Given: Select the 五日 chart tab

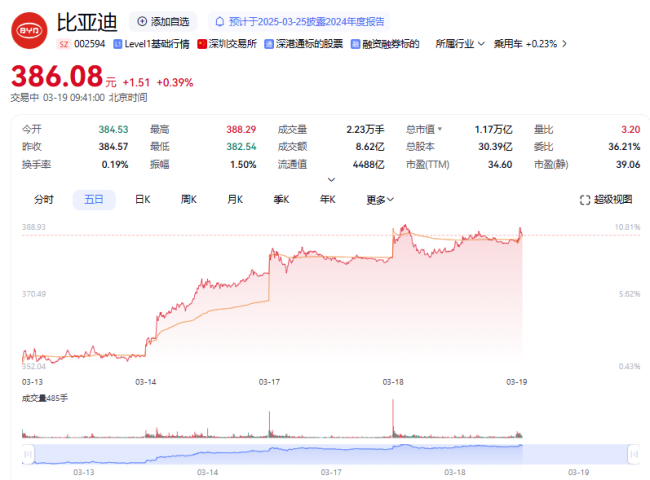Looking at the screenshot, I should [94, 200].
